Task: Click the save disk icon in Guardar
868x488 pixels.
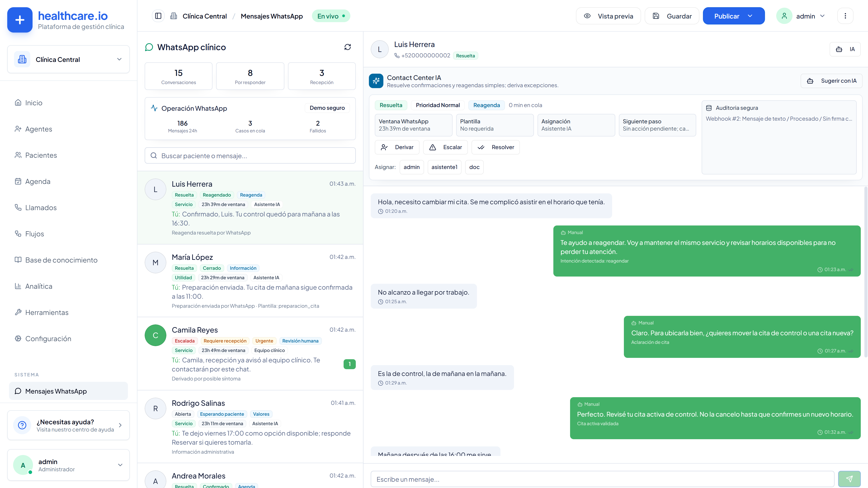Action: (x=656, y=16)
